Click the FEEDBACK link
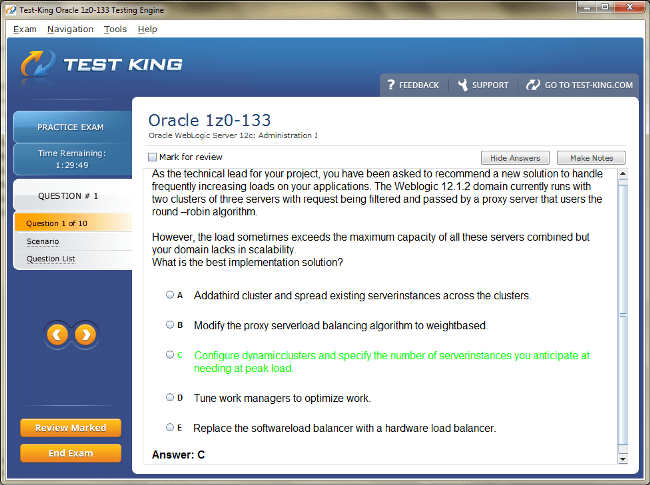The height and width of the screenshot is (485, 650). coord(419,85)
